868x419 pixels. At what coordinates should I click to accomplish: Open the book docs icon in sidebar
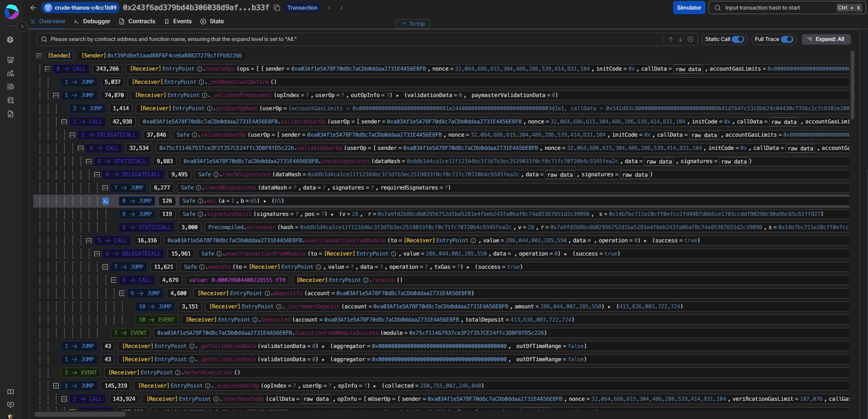[10, 392]
